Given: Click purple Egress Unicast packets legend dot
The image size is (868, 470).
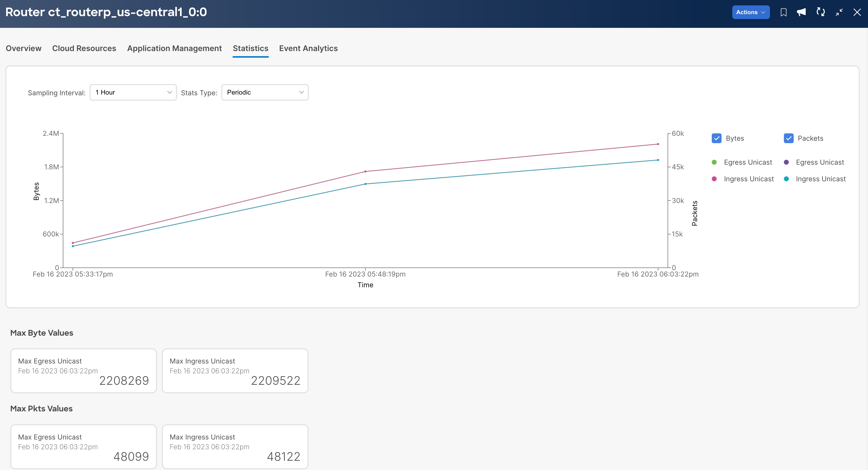Looking at the screenshot, I should point(786,162).
